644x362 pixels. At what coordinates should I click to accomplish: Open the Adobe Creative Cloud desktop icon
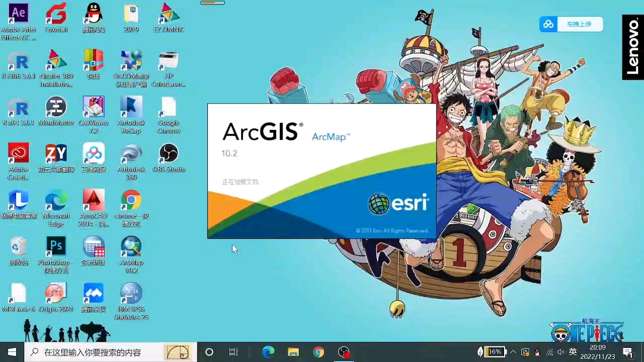coord(19,162)
